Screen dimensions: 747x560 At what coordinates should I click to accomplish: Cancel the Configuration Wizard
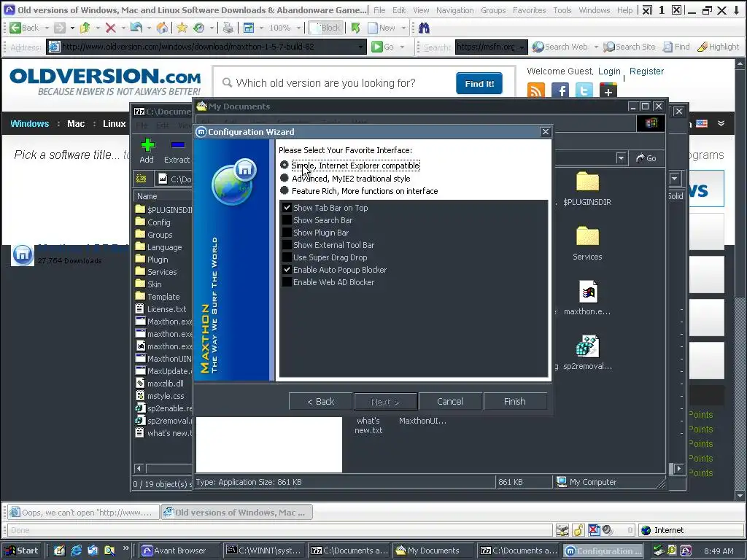point(449,402)
